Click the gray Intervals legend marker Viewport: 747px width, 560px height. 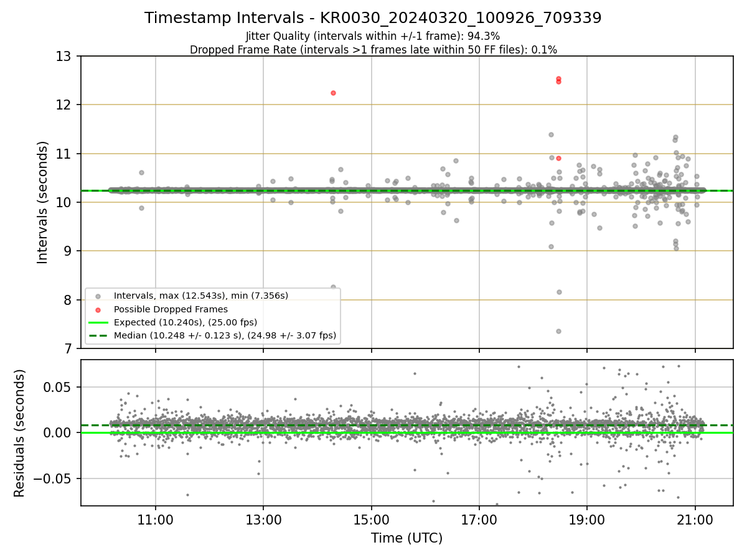[99, 296]
